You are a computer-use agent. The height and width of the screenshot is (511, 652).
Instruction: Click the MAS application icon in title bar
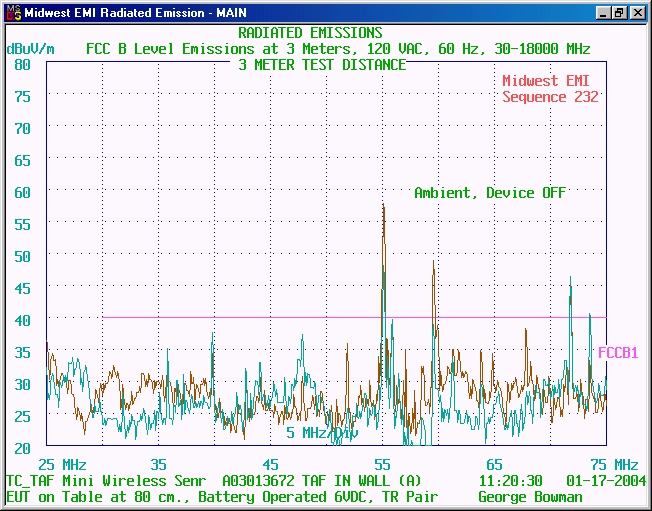click(x=12, y=13)
